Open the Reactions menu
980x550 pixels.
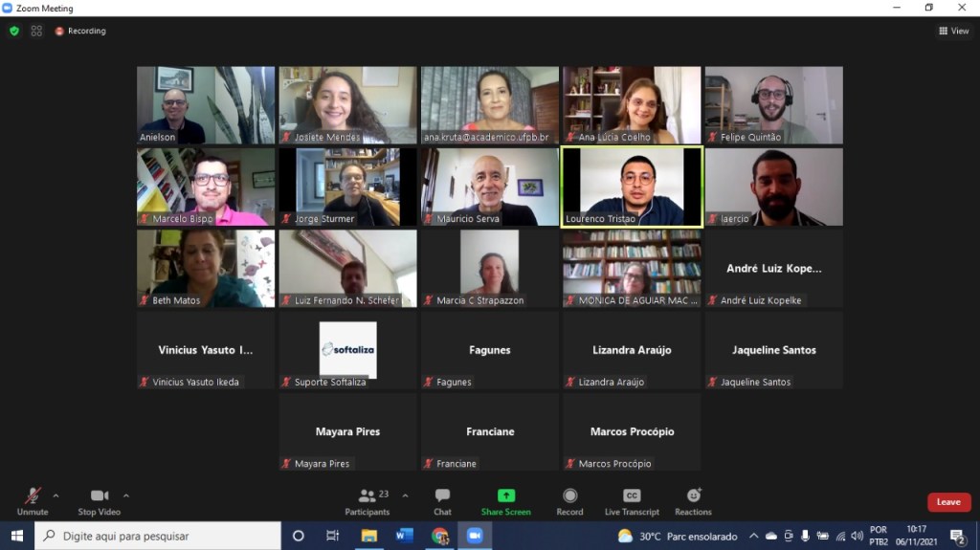(693, 500)
